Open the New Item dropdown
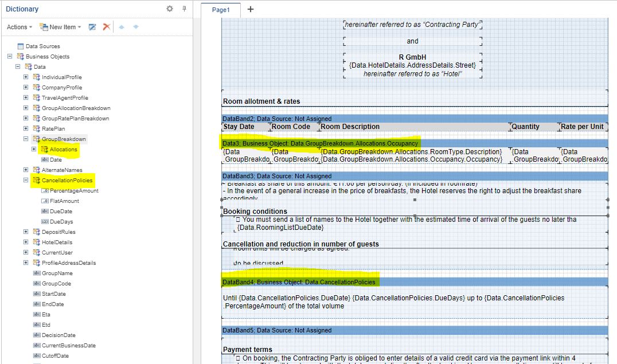Image resolution: width=617 pixels, height=364 pixels. (60, 27)
